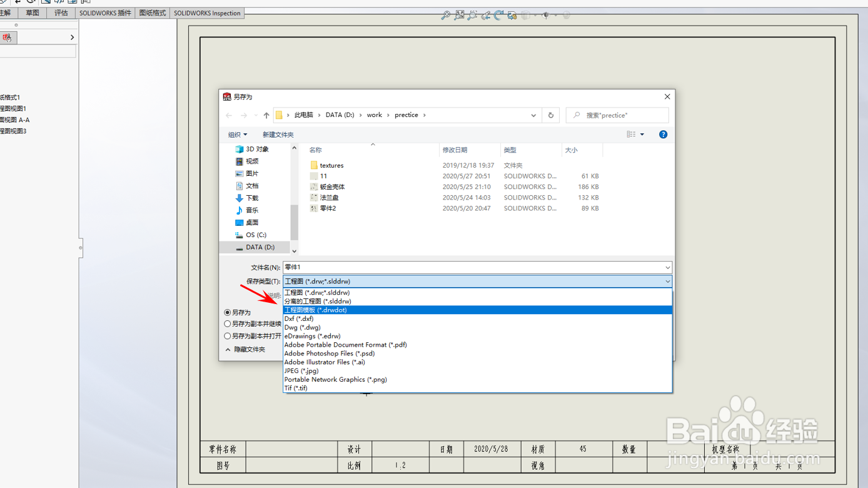The width and height of the screenshot is (868, 488).
Task: Click the magnifying glass zoom icon
Action: pos(447,15)
